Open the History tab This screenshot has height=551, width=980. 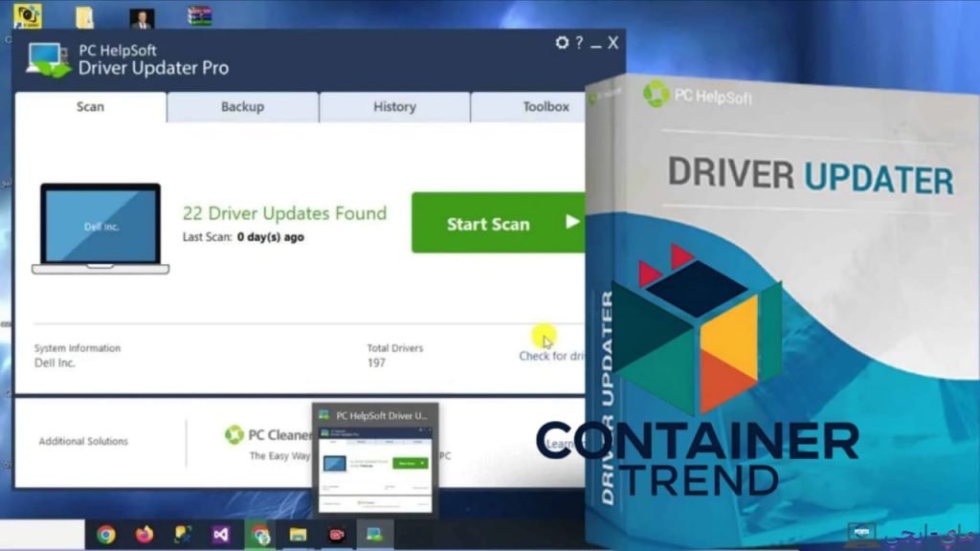pos(394,107)
